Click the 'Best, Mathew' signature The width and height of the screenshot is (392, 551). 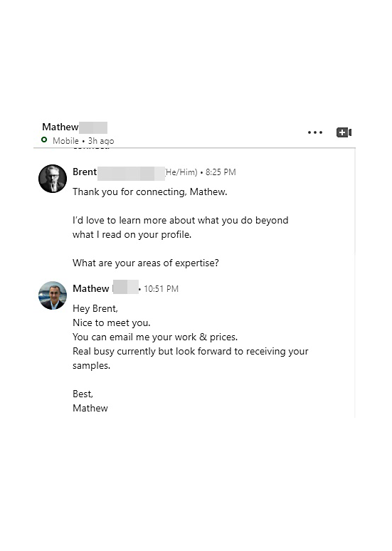click(90, 401)
